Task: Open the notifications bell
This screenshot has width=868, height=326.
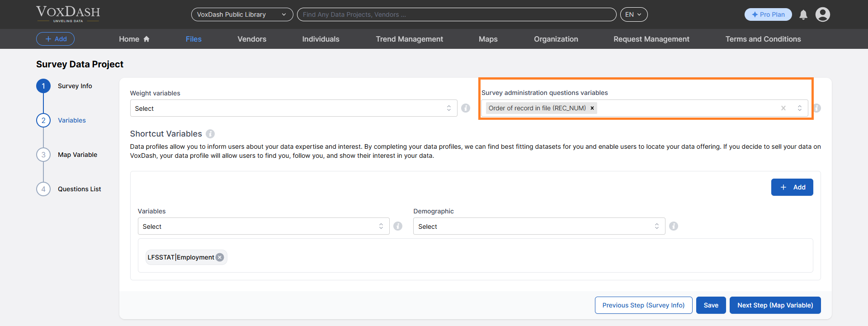Action: pos(803,14)
